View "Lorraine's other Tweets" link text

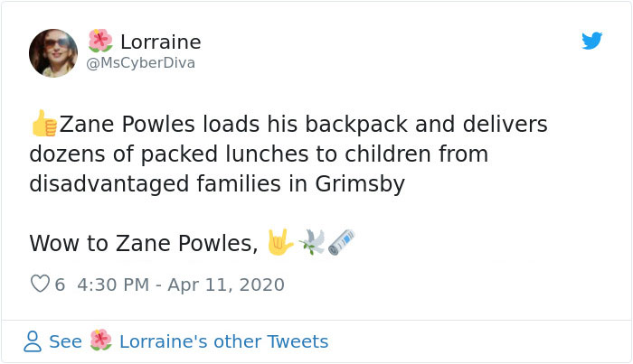click(223, 341)
